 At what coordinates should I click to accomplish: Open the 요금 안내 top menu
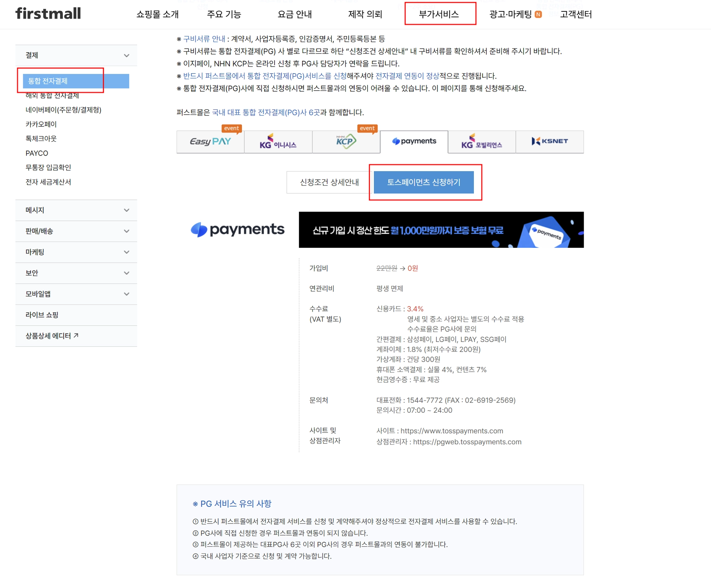tap(294, 14)
